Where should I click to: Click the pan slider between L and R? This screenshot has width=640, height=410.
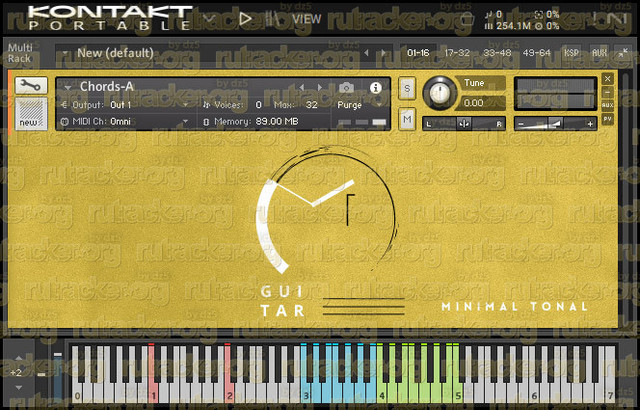[x=464, y=124]
